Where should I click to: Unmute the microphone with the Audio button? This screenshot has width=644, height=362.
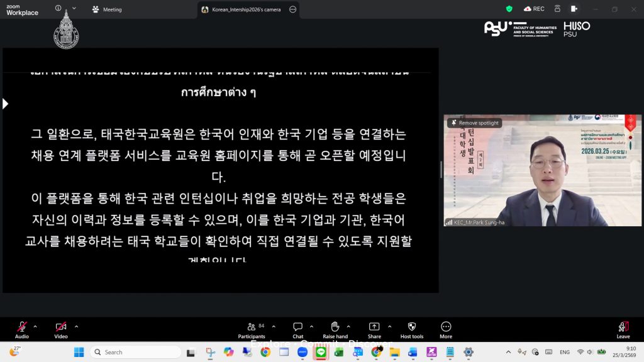[22, 327]
